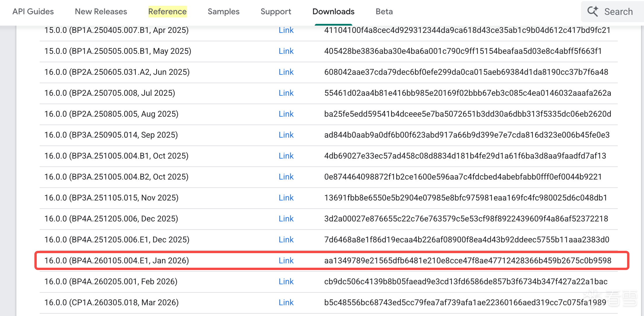This screenshot has height=316, width=644.
Task: Switch to the New Releases tab
Action: 101,12
